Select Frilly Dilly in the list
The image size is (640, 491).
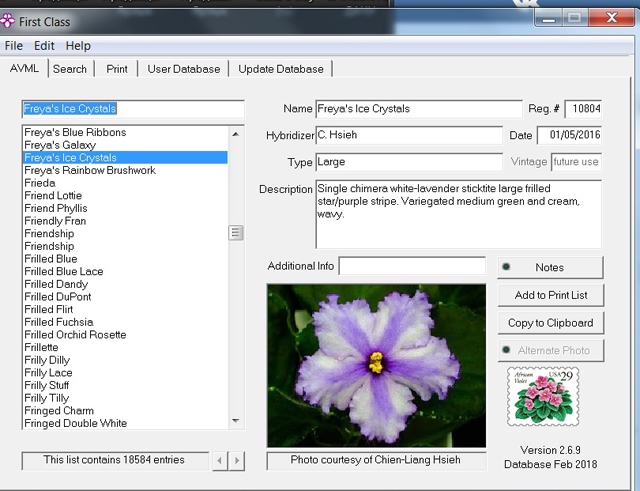point(125,360)
